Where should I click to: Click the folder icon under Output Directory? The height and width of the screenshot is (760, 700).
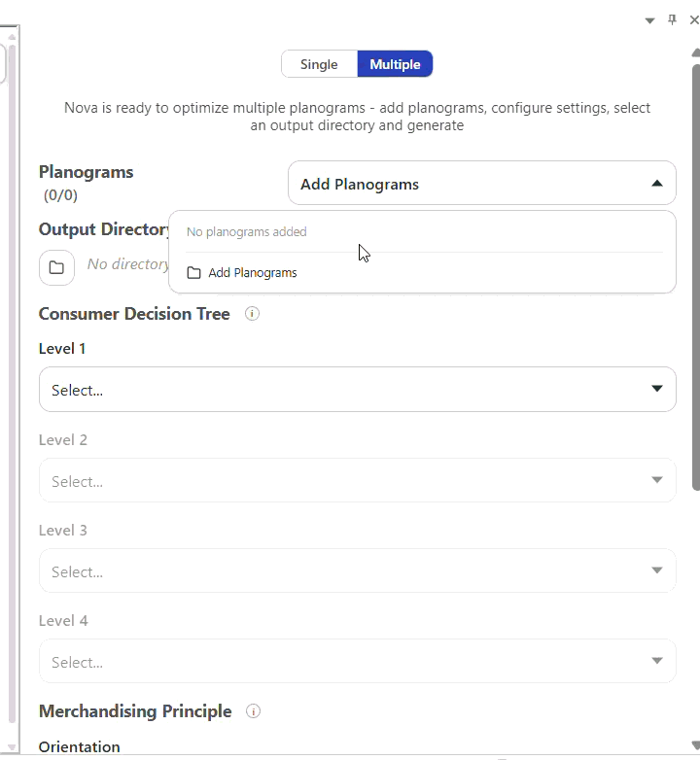tap(56, 267)
